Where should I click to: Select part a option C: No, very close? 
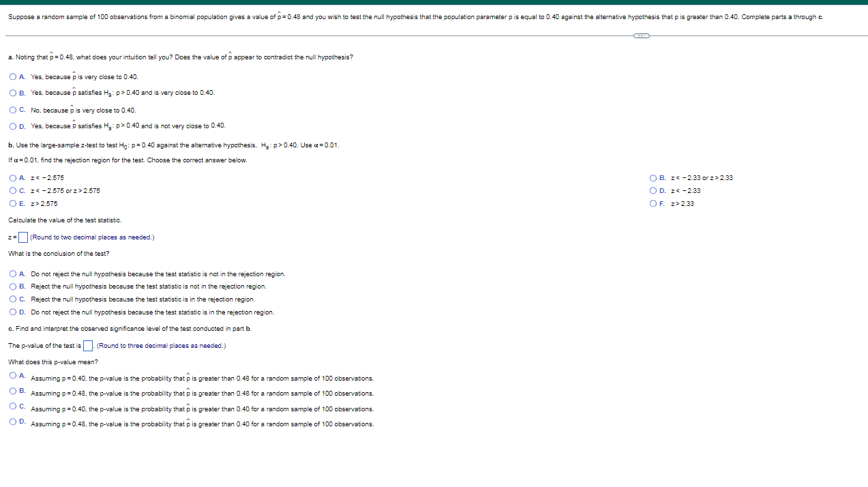coord(14,109)
